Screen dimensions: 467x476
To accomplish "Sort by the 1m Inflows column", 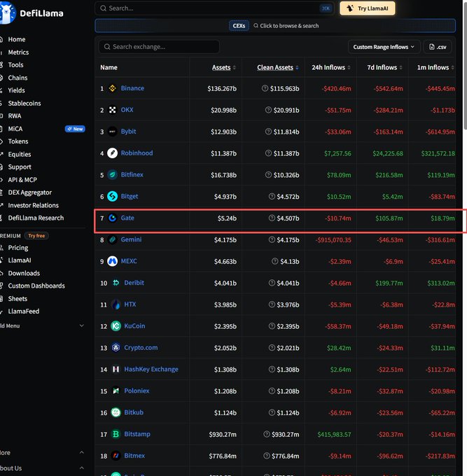I will tap(435, 67).
